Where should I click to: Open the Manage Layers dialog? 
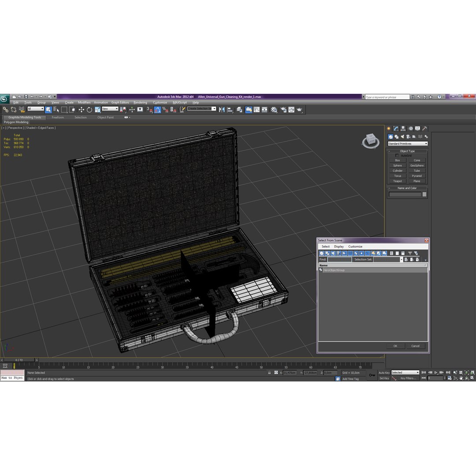tap(239, 110)
